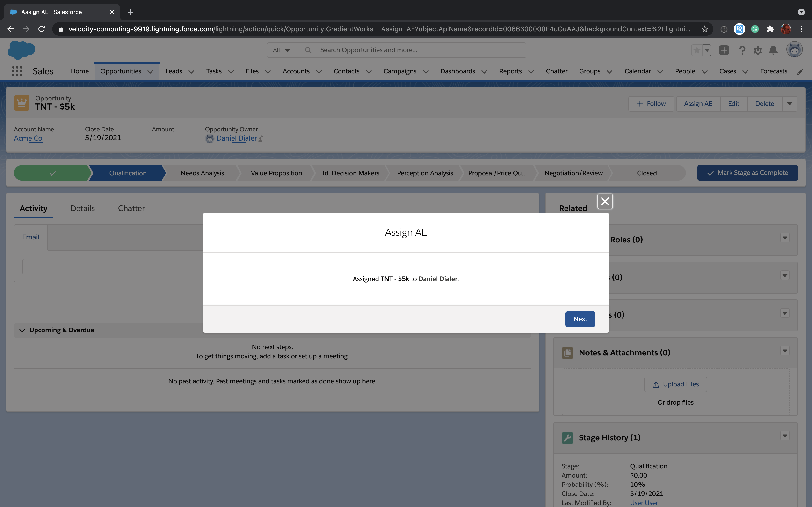Click the Opportunity crown record icon

(22, 103)
